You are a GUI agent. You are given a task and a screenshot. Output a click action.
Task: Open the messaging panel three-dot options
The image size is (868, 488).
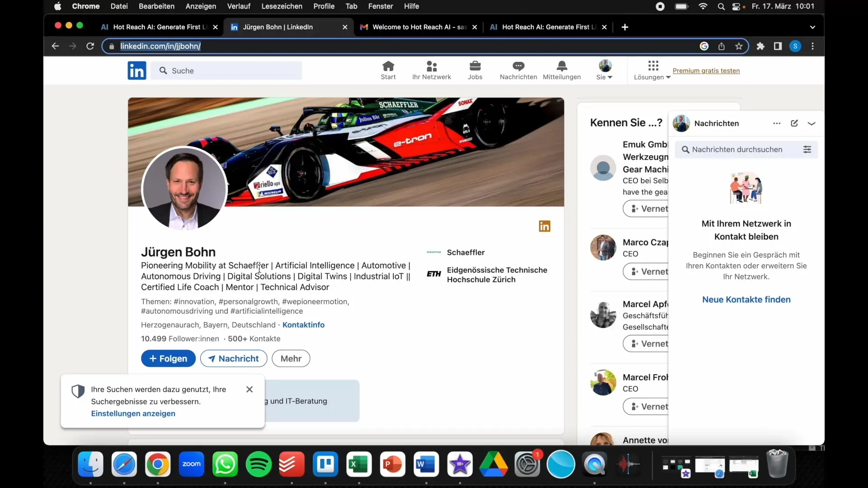777,123
